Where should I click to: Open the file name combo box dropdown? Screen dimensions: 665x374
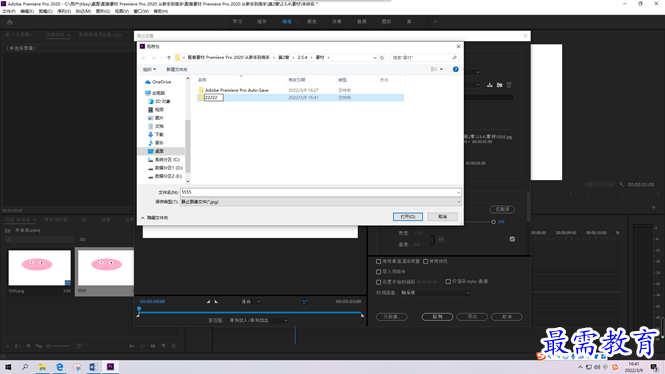[458, 193]
